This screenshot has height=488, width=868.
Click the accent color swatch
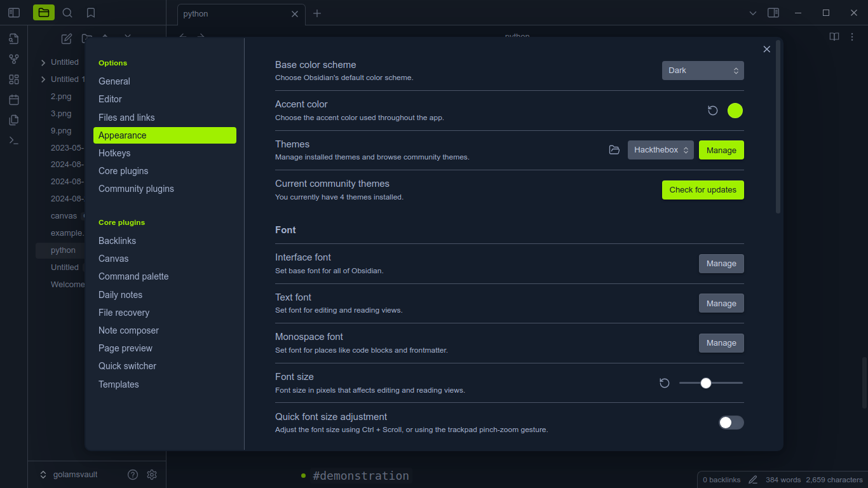click(x=735, y=111)
